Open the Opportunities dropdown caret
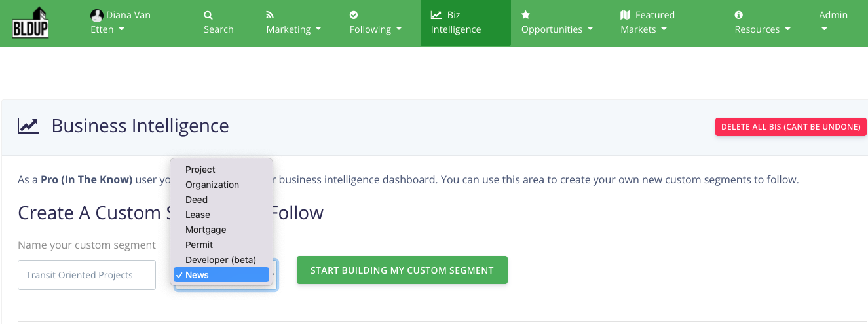This screenshot has height=324, width=868. (590, 29)
